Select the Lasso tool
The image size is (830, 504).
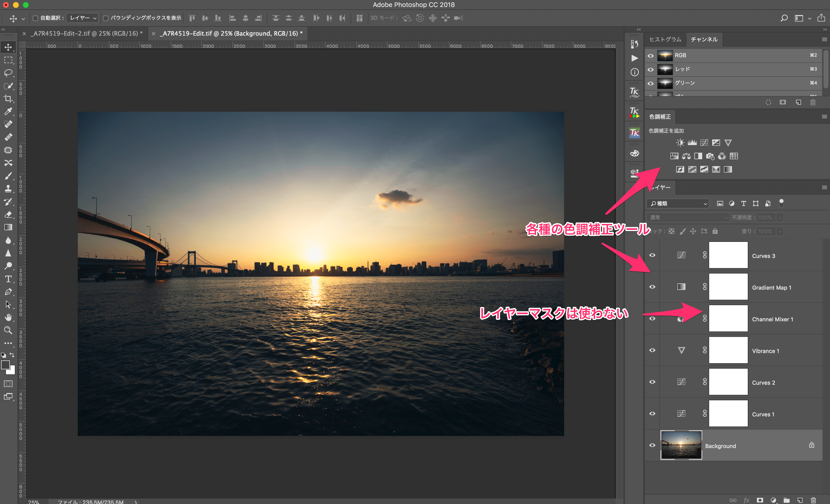coord(8,73)
